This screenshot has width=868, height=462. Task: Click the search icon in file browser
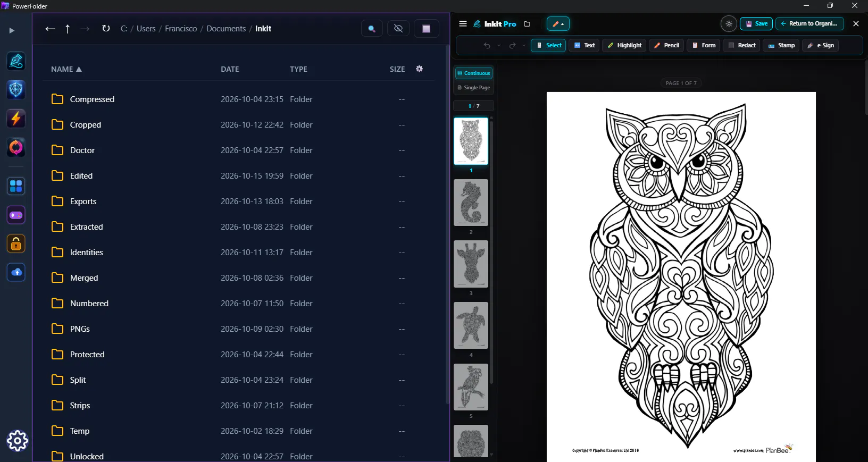pos(372,29)
